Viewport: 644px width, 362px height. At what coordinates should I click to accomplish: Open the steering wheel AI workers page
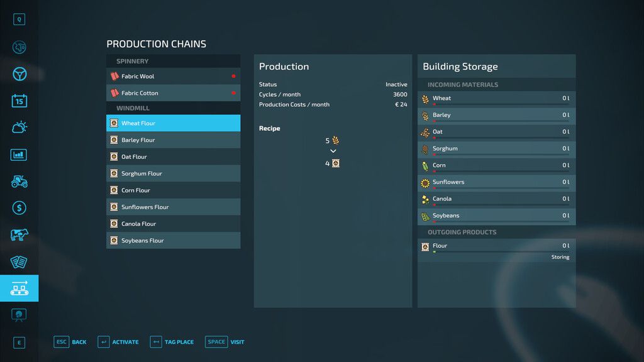click(x=19, y=74)
